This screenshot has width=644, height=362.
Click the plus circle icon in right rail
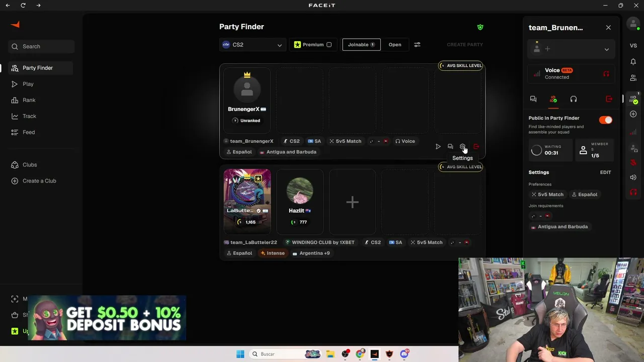[633, 114]
